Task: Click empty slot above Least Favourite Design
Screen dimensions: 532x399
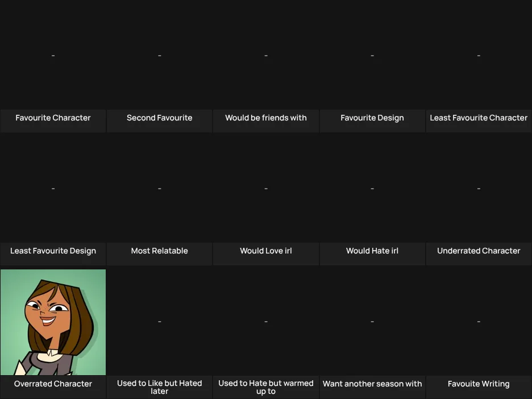Action: coord(53,188)
